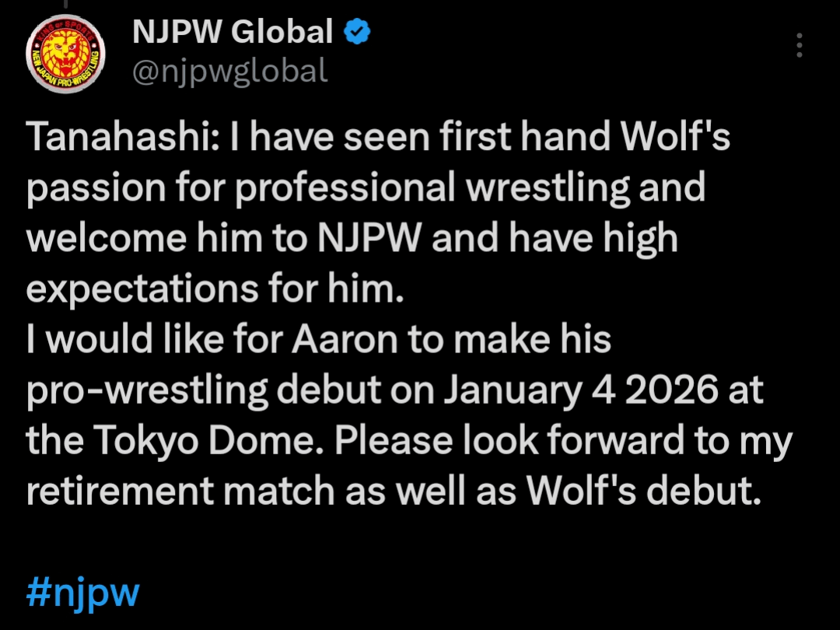840x630 pixels.
Task: Click 'welcome him to NJPW' text
Action: pos(223,239)
